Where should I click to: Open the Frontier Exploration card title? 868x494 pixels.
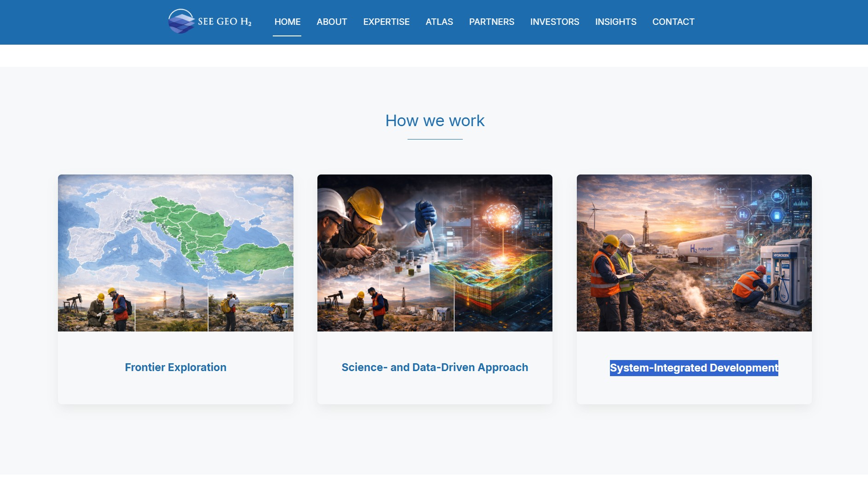point(175,367)
